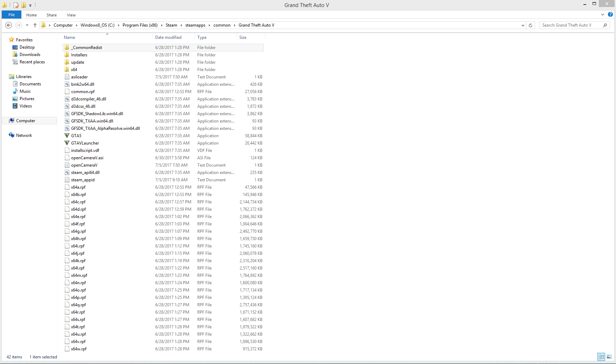Click the d3dcompiler_46.dll file icon
Viewport: 616px width, 364px height.
(67, 99)
